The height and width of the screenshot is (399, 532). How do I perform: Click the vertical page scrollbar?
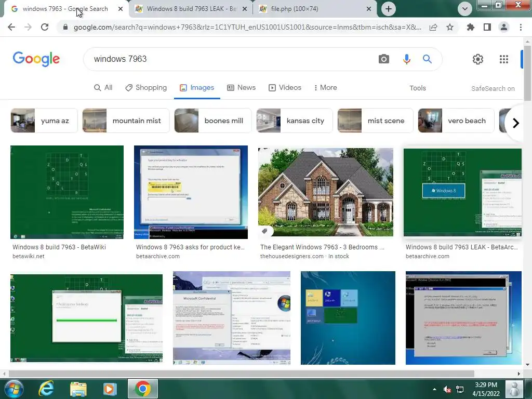[x=527, y=73]
